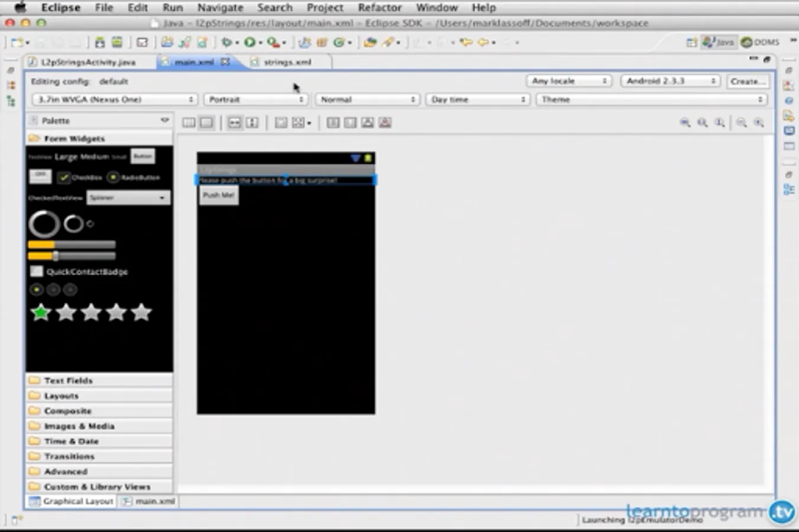
Task: Toggle Fill Width layout button
Action: (235, 122)
